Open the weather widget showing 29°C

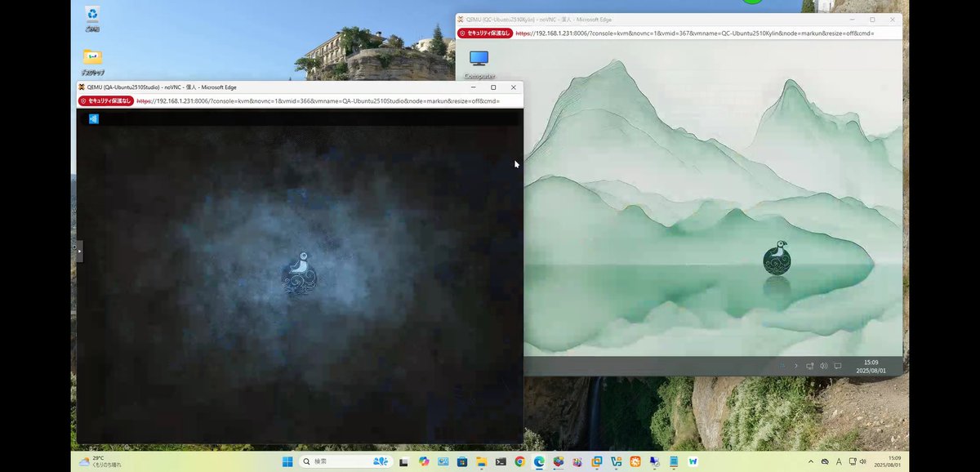click(100, 461)
